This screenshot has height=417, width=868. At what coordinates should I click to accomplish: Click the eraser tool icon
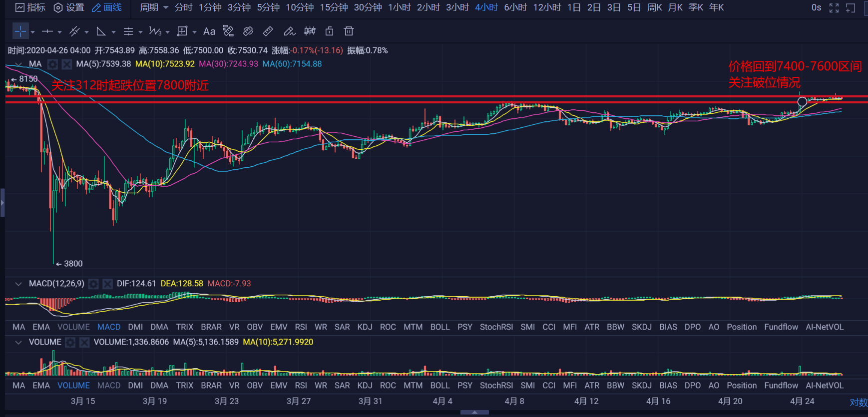[x=248, y=31]
